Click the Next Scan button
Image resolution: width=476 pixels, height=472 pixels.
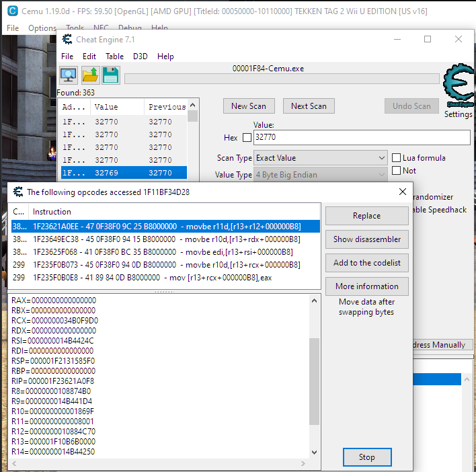pos(309,106)
